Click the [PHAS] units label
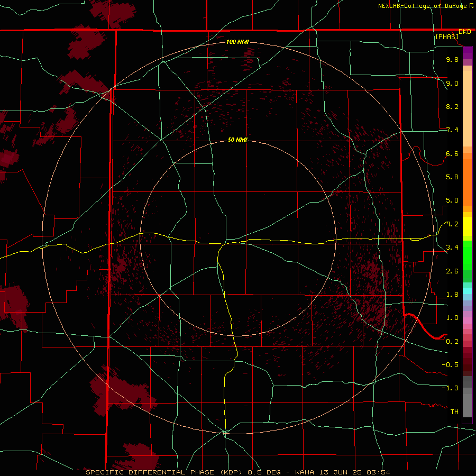Viewport: 476px width, 476px height. pyautogui.click(x=447, y=37)
